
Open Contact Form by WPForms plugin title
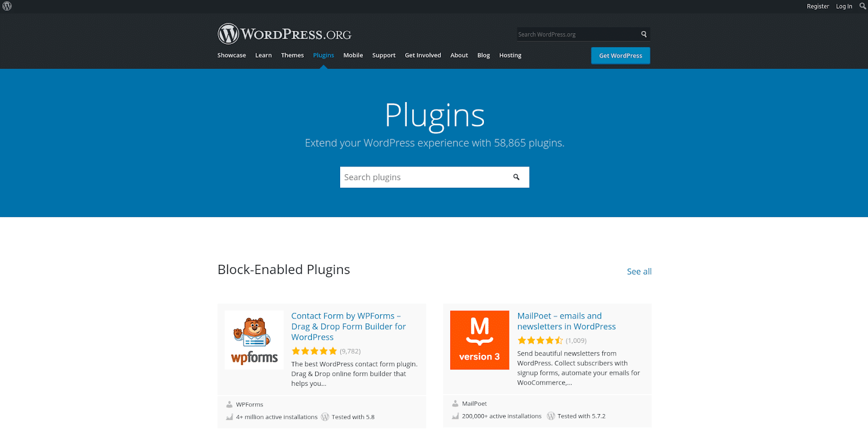point(348,327)
